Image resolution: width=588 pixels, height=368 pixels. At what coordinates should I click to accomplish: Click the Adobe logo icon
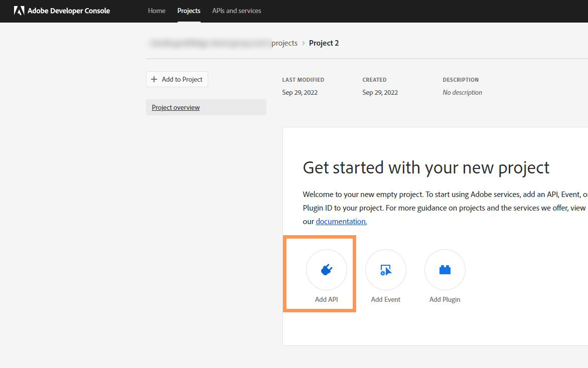[19, 11]
